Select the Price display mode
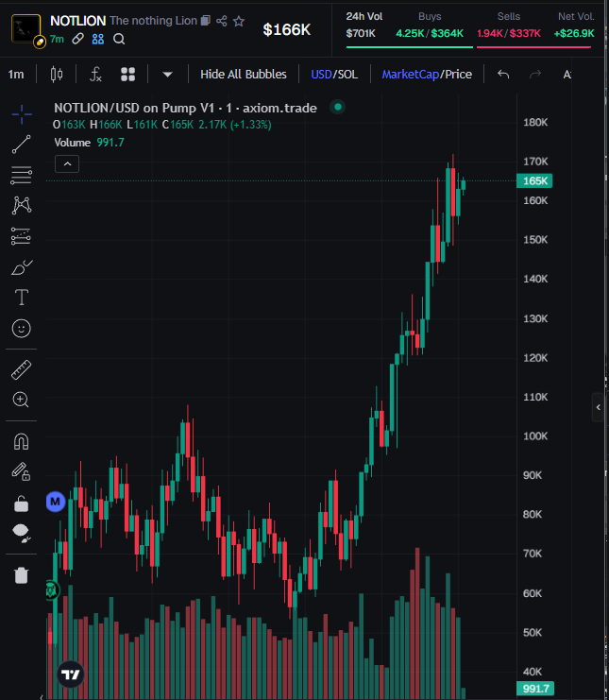Image resolution: width=609 pixels, height=700 pixels. pyautogui.click(x=458, y=74)
